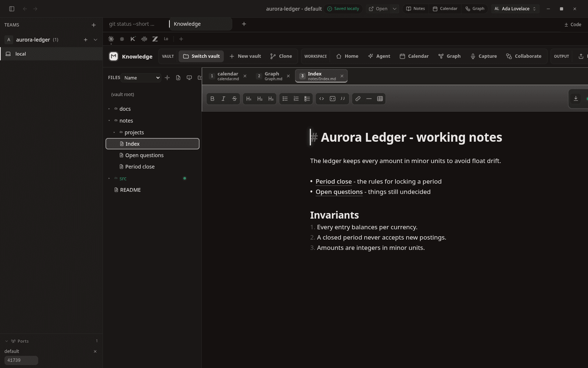Insert a Heading 1
Screen dimensions: 588x368
pos(249,99)
